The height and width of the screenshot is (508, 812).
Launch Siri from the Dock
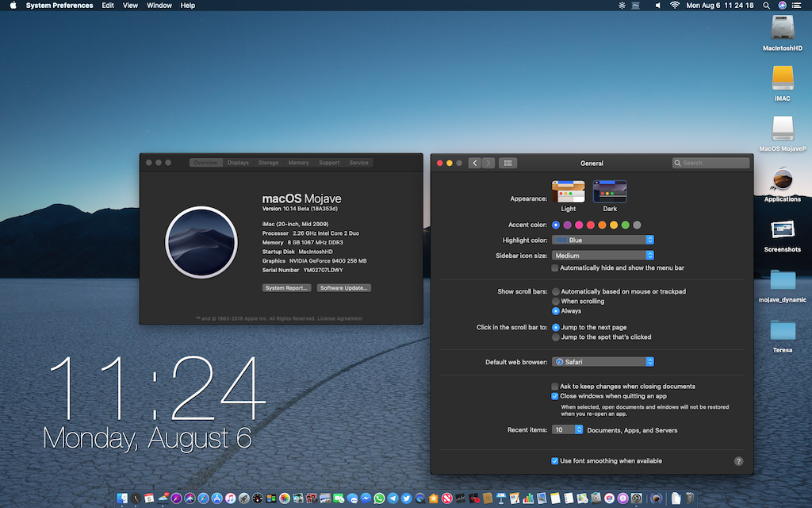[190, 498]
